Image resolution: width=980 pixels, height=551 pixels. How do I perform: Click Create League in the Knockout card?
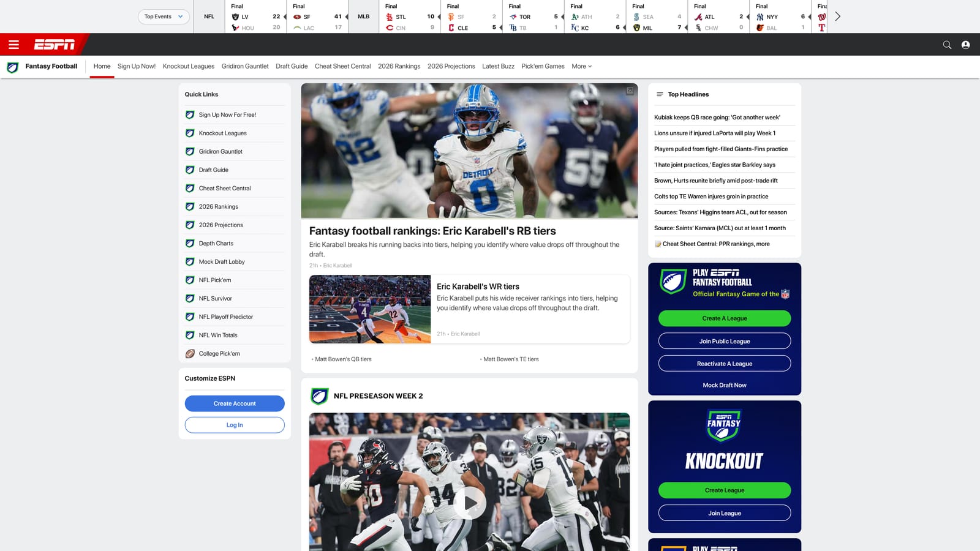(725, 490)
